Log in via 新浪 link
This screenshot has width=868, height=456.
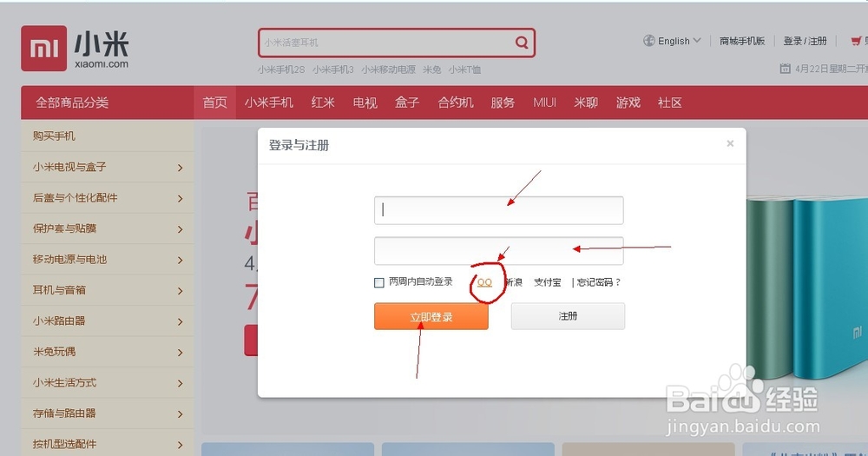pos(514,282)
